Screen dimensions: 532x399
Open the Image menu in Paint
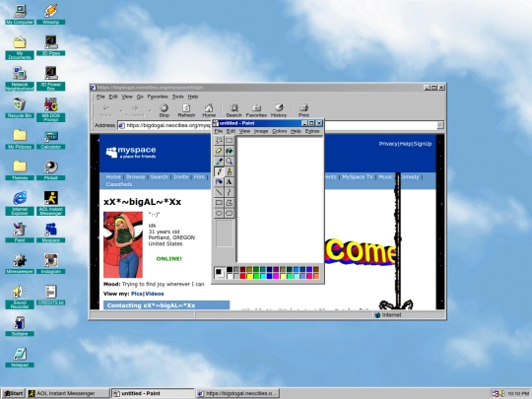click(261, 131)
